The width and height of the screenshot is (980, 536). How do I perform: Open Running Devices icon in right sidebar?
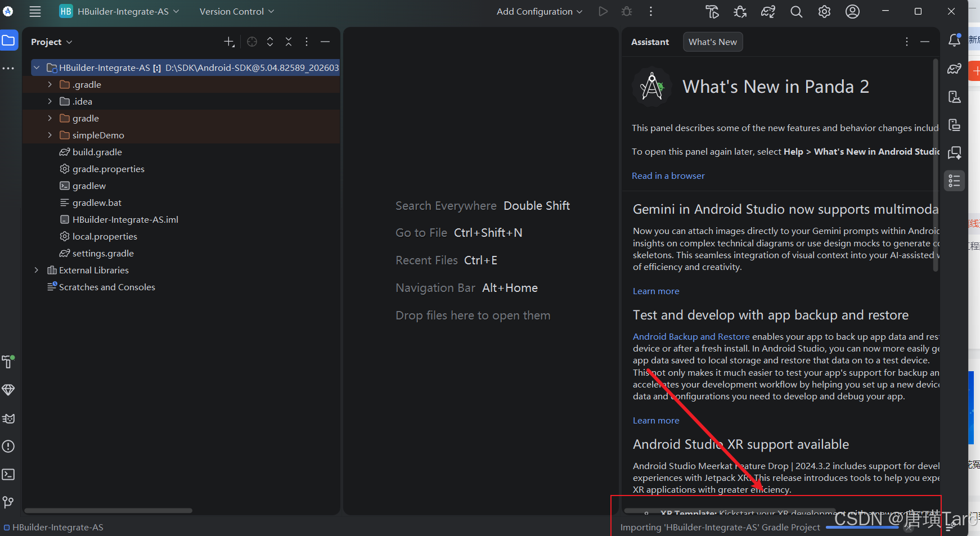tap(955, 125)
